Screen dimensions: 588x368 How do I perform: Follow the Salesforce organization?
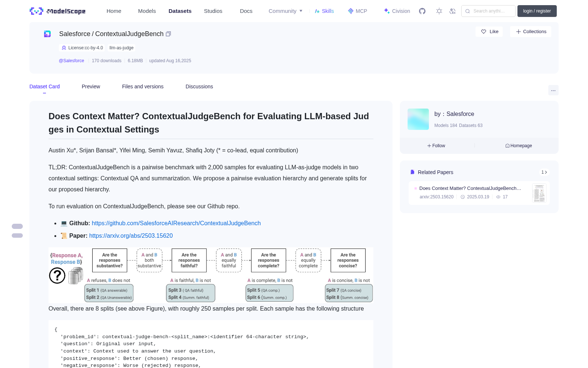pyautogui.click(x=436, y=146)
